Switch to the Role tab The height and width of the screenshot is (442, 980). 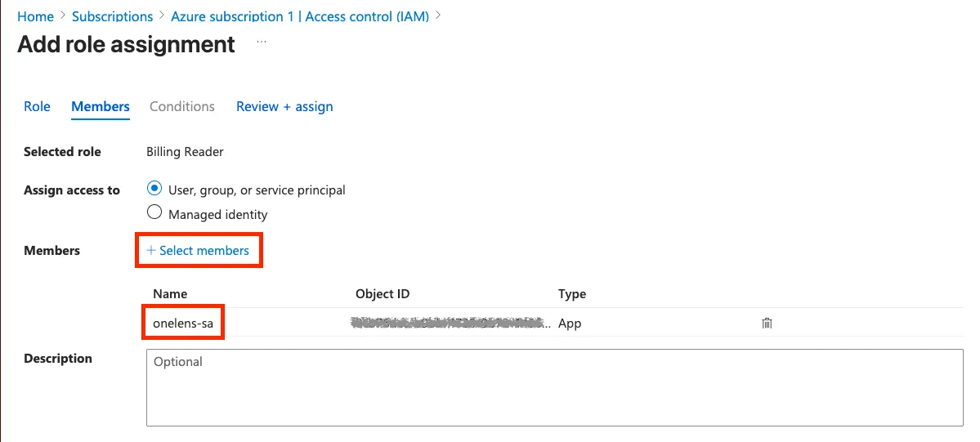(x=37, y=106)
